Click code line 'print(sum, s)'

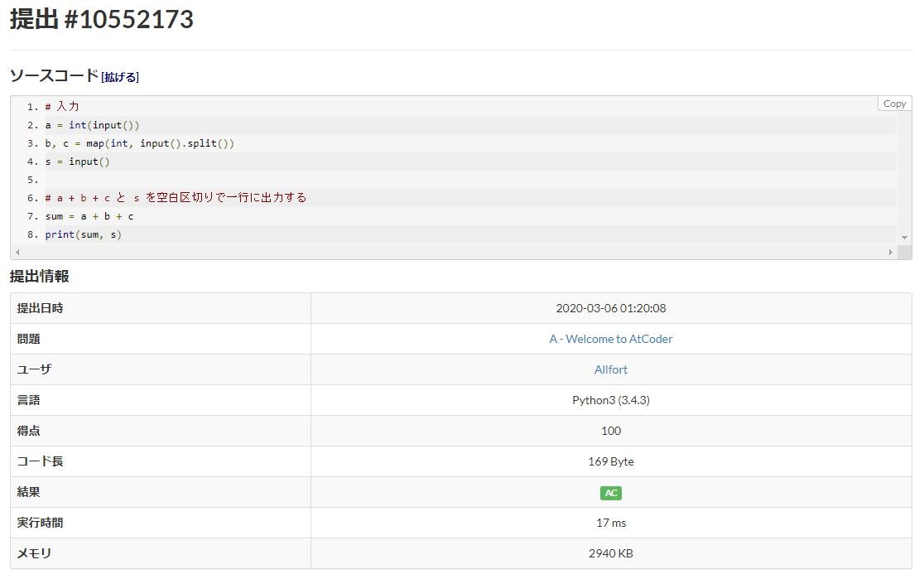point(83,234)
